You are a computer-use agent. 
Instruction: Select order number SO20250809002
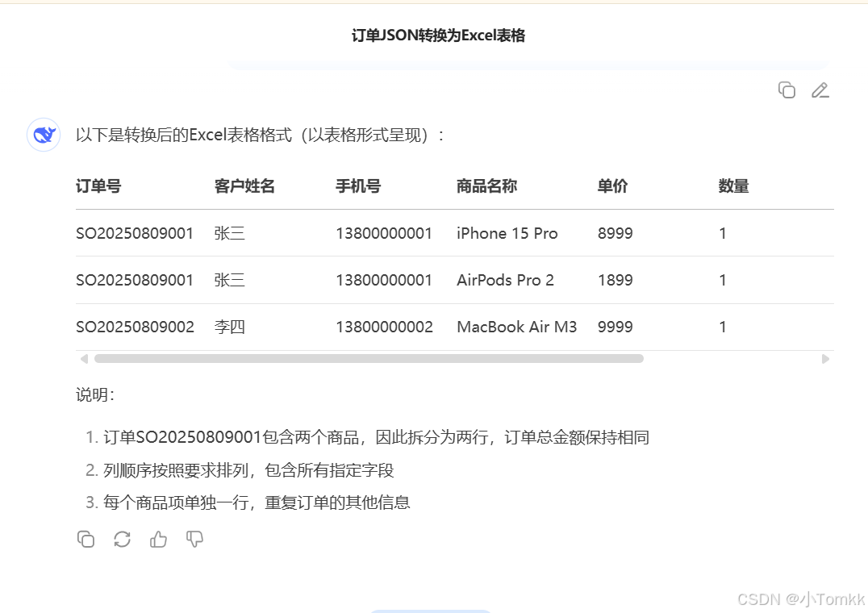[135, 327]
